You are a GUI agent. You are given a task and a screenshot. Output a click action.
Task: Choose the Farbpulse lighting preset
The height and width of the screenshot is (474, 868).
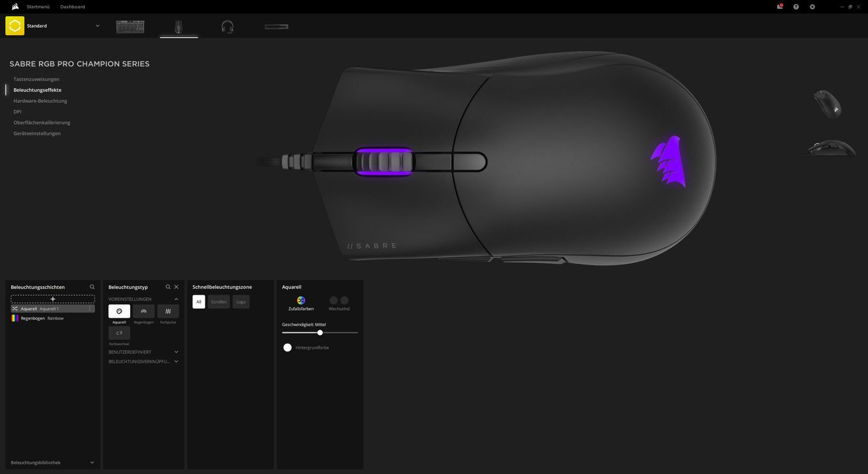pyautogui.click(x=168, y=311)
